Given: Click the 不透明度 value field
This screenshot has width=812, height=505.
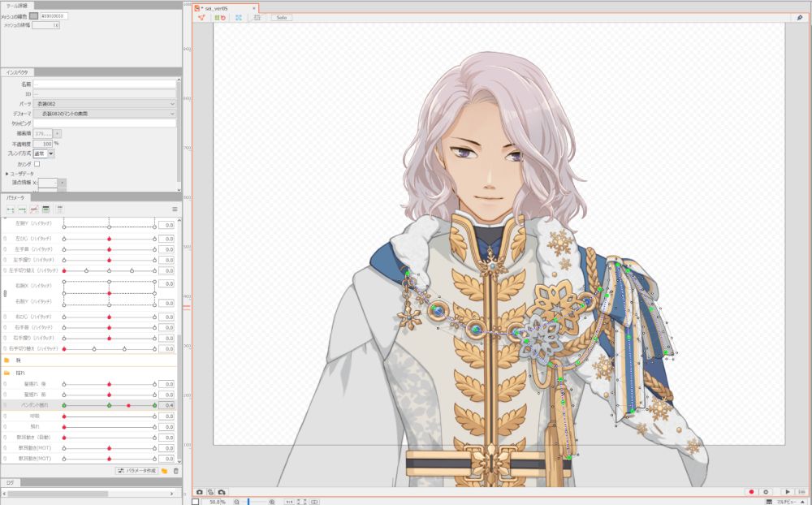Looking at the screenshot, I should coord(43,144).
